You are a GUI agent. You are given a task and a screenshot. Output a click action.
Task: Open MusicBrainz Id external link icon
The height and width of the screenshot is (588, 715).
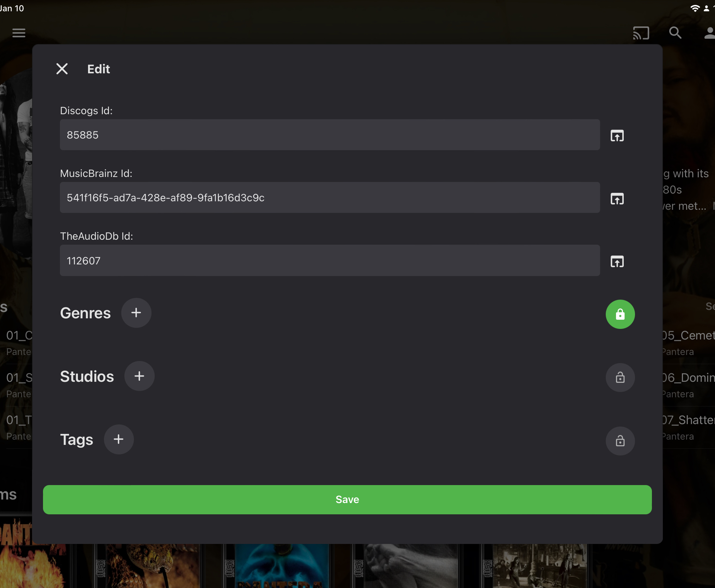tap(617, 199)
